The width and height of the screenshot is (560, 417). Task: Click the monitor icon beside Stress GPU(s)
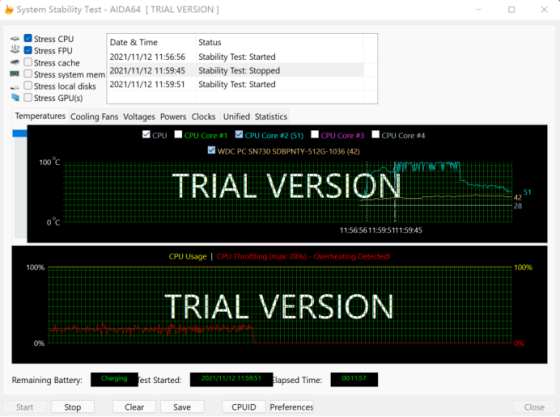(15, 97)
